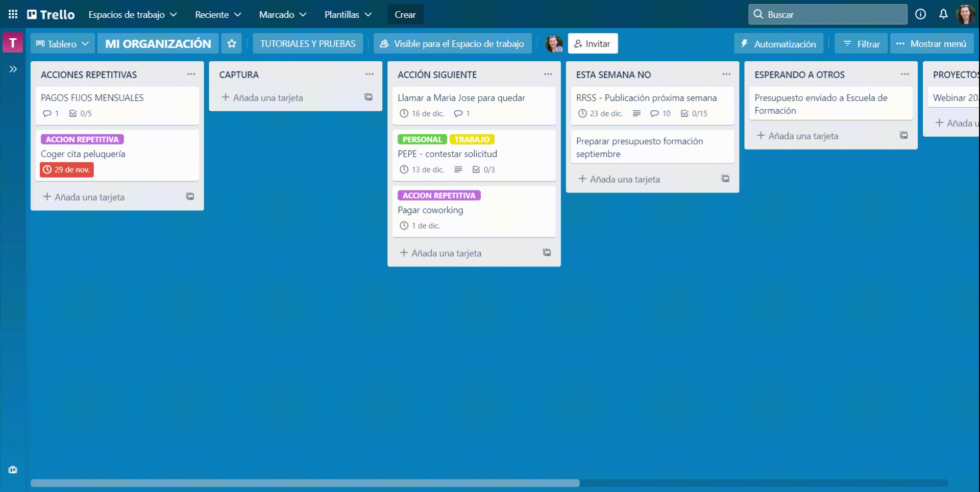Open the Automatización menu
The height and width of the screenshot is (492, 980).
click(778, 43)
